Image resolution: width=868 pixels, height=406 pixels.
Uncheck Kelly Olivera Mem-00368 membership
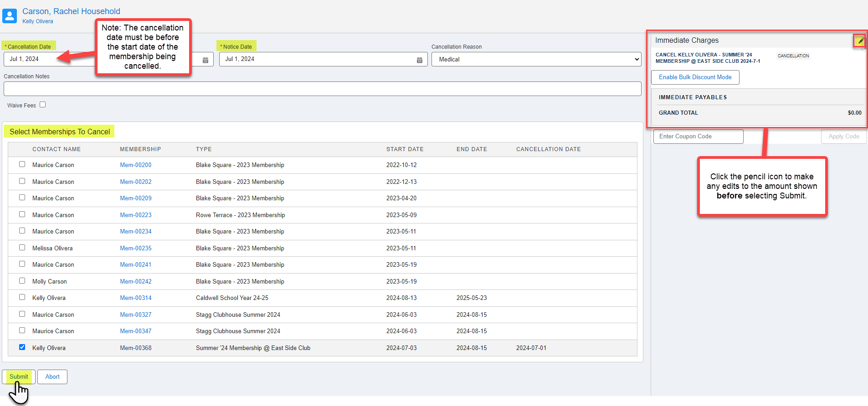point(22,347)
